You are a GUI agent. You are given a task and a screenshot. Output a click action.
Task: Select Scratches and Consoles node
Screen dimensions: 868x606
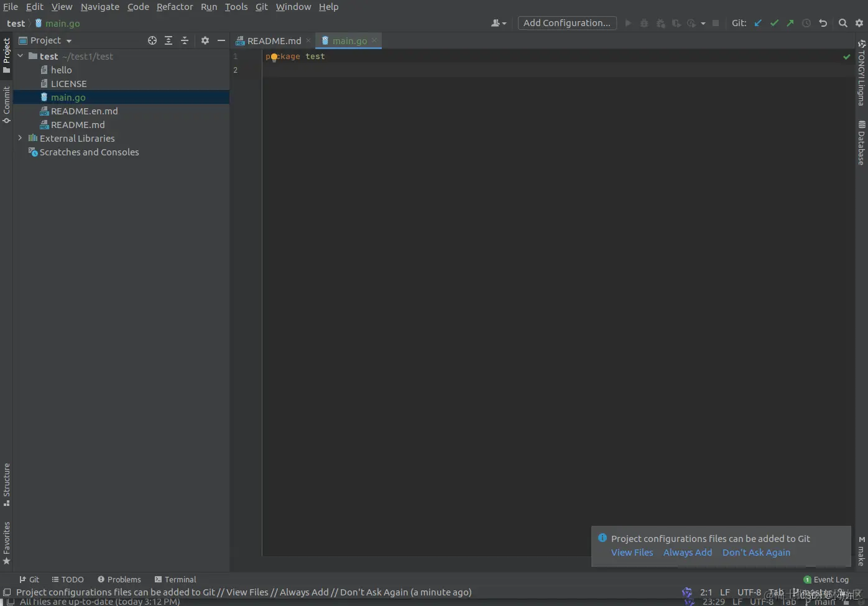coord(89,152)
